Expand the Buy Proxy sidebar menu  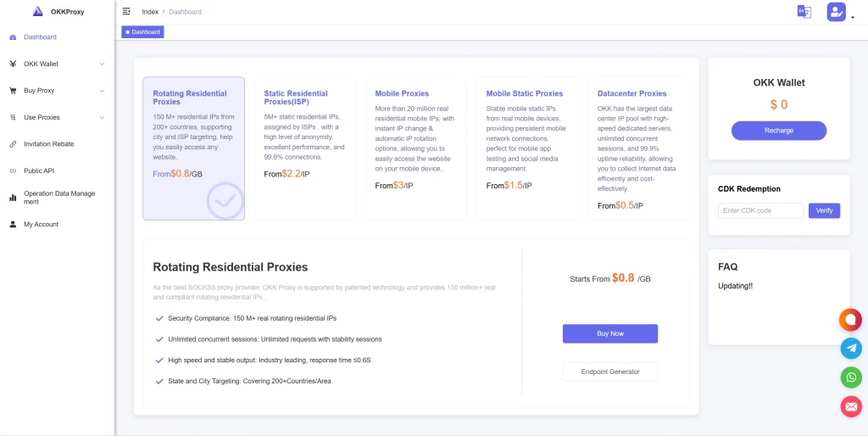[56, 91]
